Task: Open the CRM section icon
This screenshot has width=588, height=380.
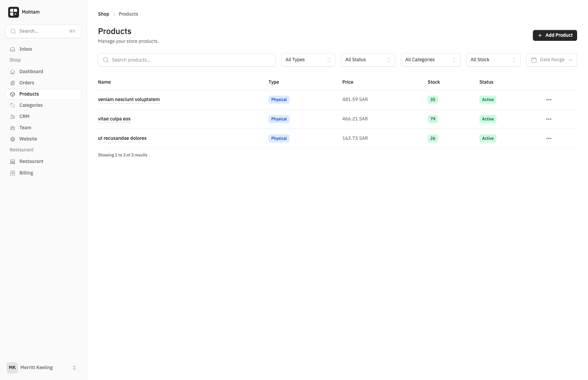Action: click(12, 116)
